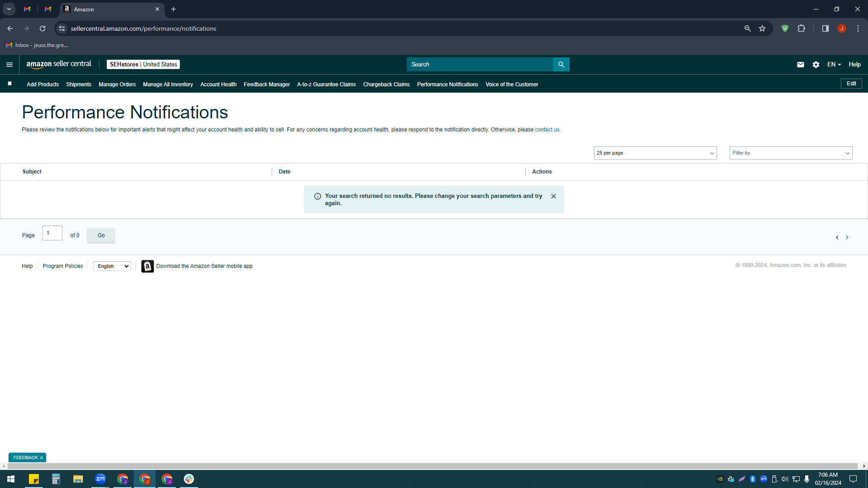
Task: Toggle the Chrome side panel
Action: point(826,28)
